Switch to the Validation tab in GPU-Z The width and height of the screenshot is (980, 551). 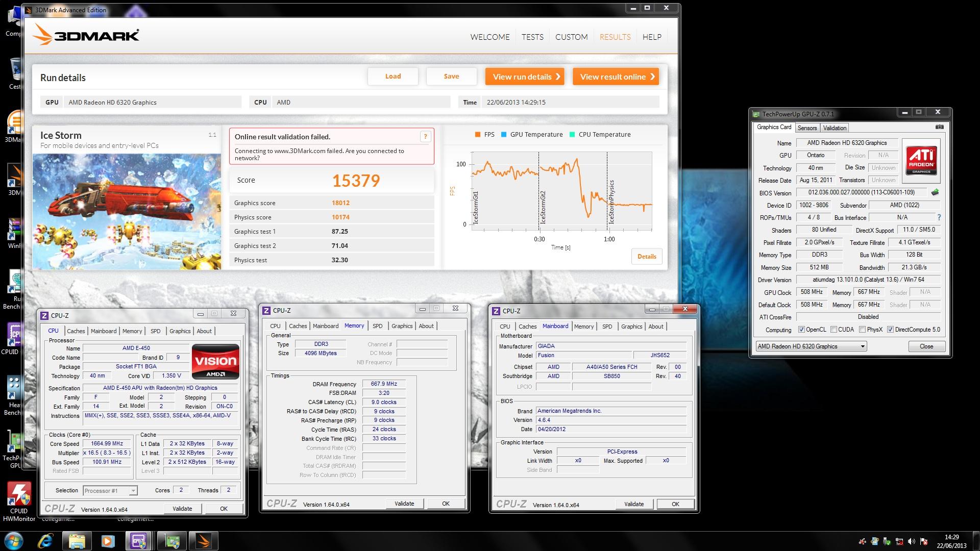click(x=835, y=128)
